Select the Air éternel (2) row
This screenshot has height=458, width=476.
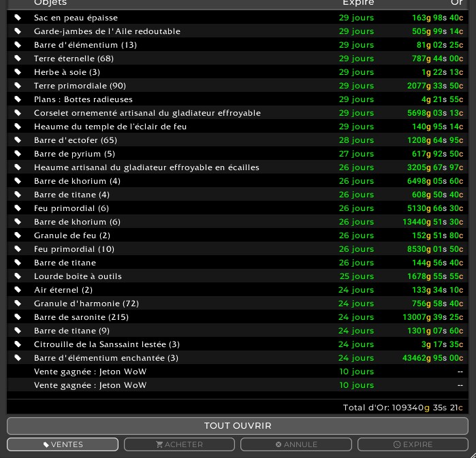pos(238,290)
